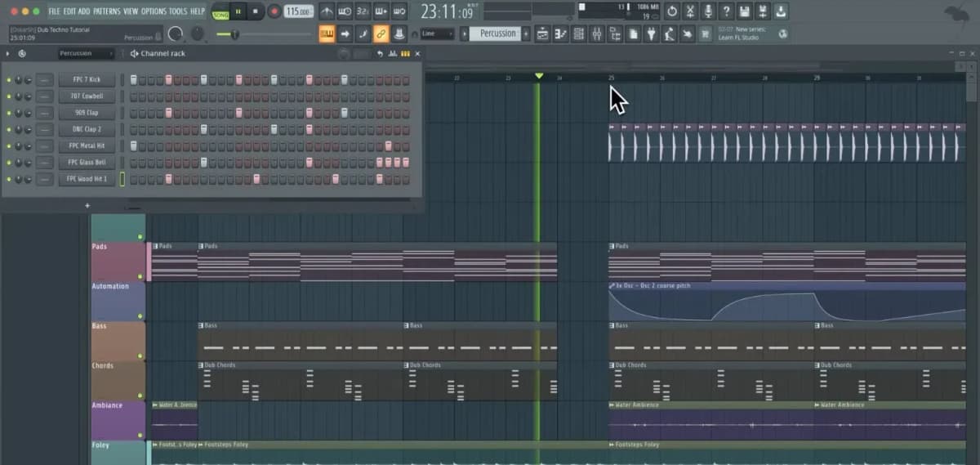This screenshot has width=980, height=465.
Task: Open the Channel rack view icon
Action: coord(579,34)
